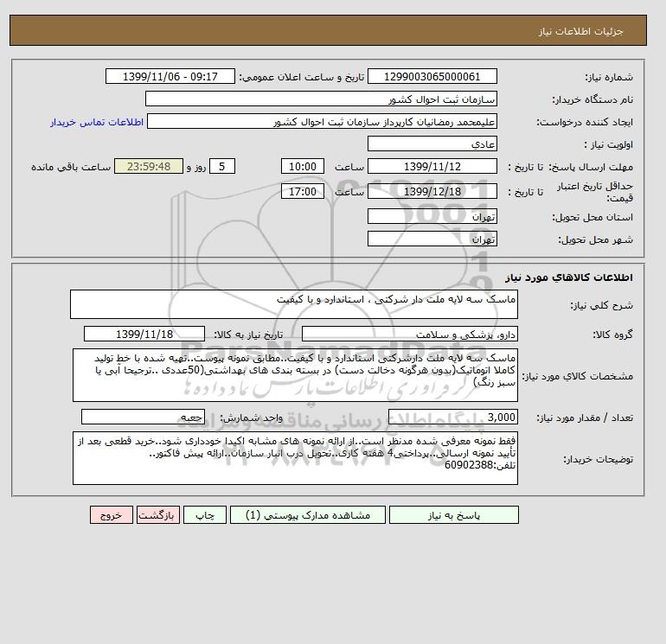Click the quantity field 3,000
Screen dimensions: 666x644
click(452, 418)
